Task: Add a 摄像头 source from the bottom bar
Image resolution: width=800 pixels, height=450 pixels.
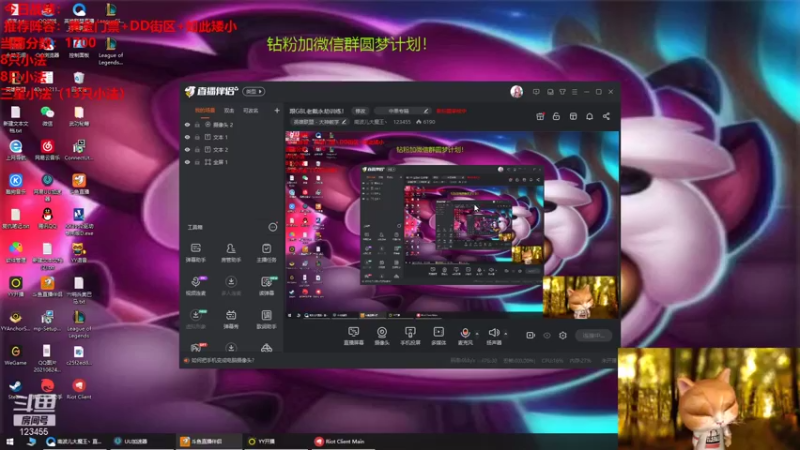Action: 382,336
